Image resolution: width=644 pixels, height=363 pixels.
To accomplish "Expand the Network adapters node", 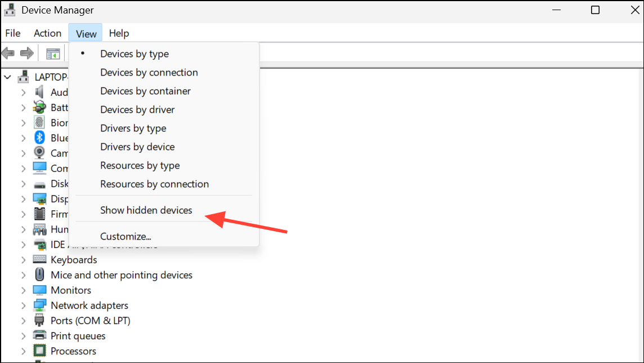I will (x=23, y=306).
